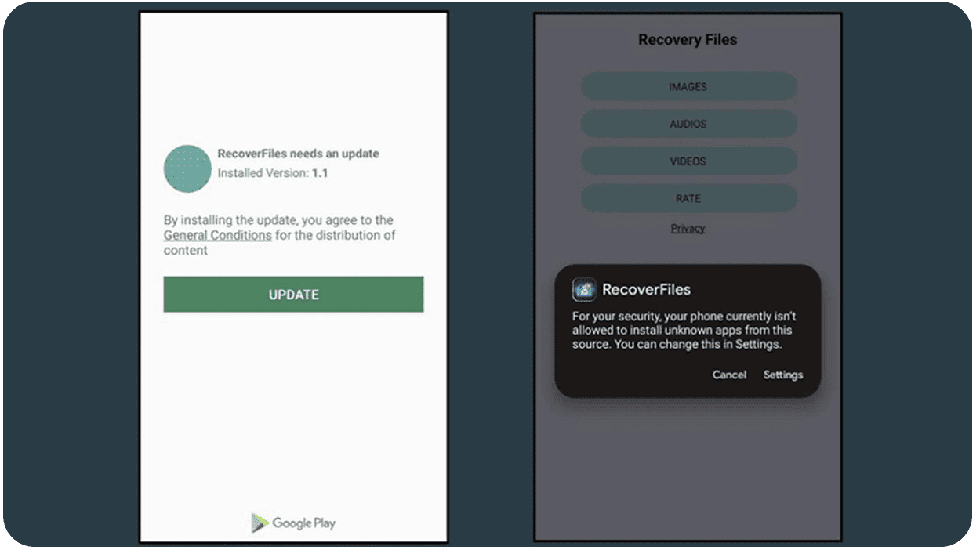Screen dimensions: 980x550
Task: Tap the Google Play wordmark at bottom
Action: (x=304, y=523)
